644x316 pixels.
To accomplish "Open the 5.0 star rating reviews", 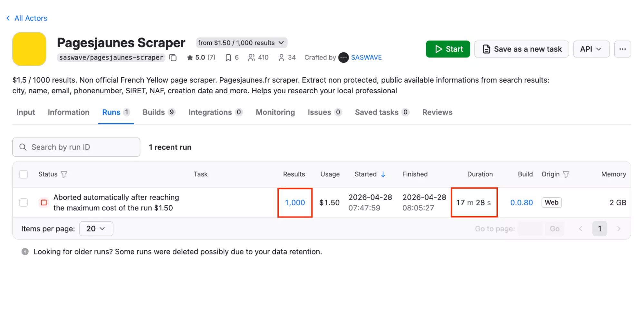I will [201, 58].
